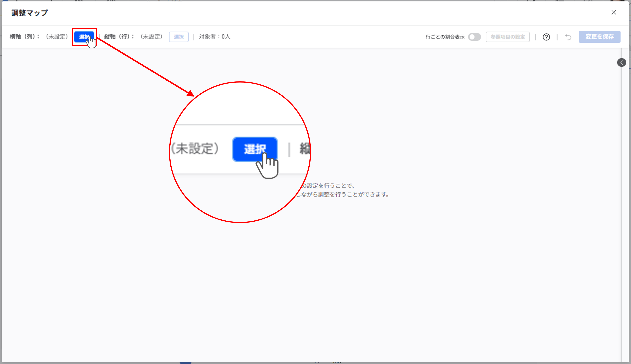The width and height of the screenshot is (631, 364).
Task: Click (未設定) beside the 横軸 label
Action: coord(57,37)
